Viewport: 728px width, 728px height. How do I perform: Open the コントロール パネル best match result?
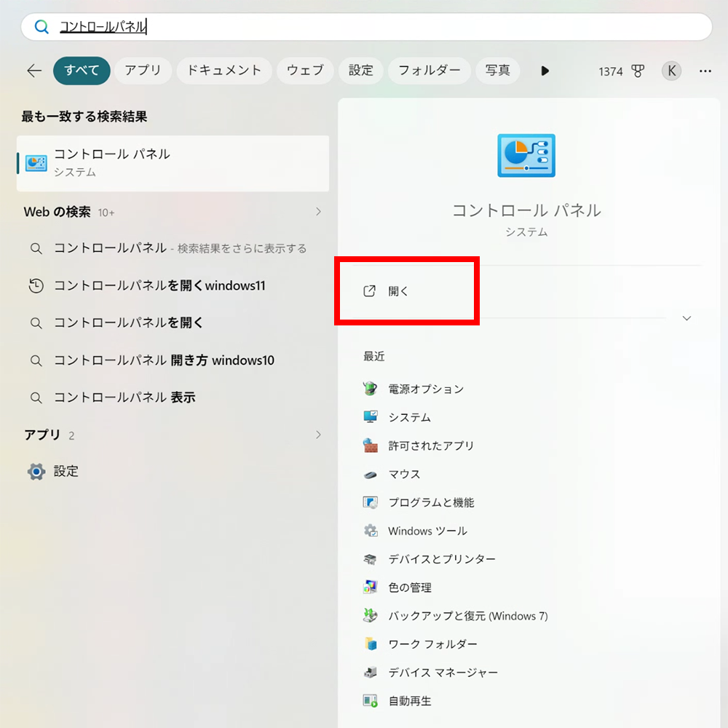point(173,163)
